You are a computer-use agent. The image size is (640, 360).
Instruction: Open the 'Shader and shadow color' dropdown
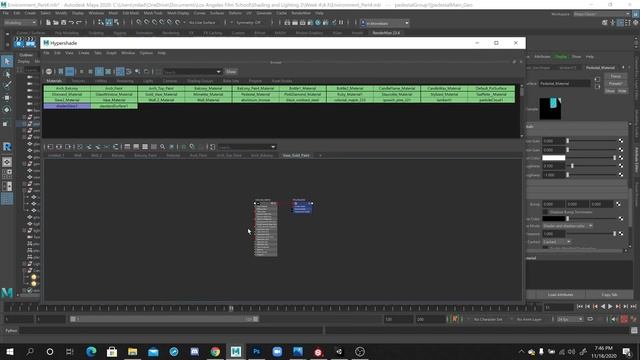(568, 226)
